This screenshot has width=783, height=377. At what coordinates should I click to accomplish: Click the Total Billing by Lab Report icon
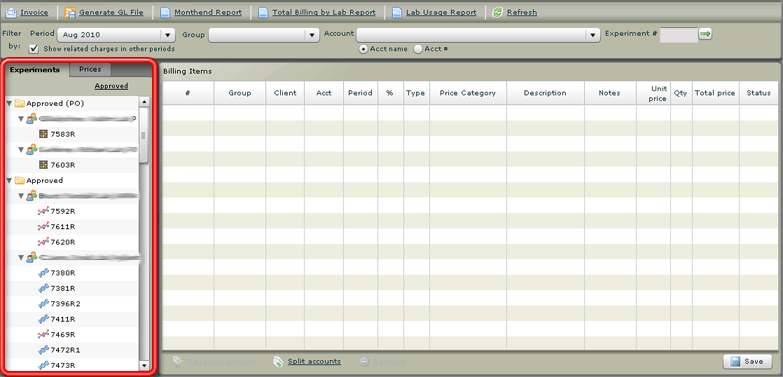coord(263,12)
